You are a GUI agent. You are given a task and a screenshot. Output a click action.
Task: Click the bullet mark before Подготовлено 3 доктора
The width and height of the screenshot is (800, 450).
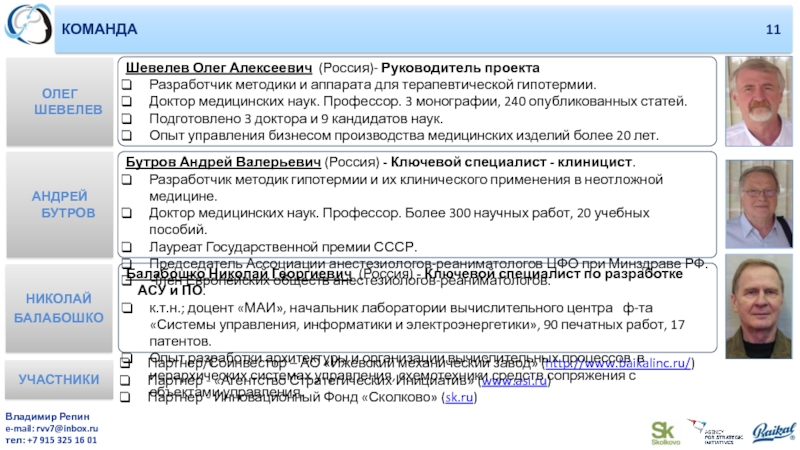(127, 119)
